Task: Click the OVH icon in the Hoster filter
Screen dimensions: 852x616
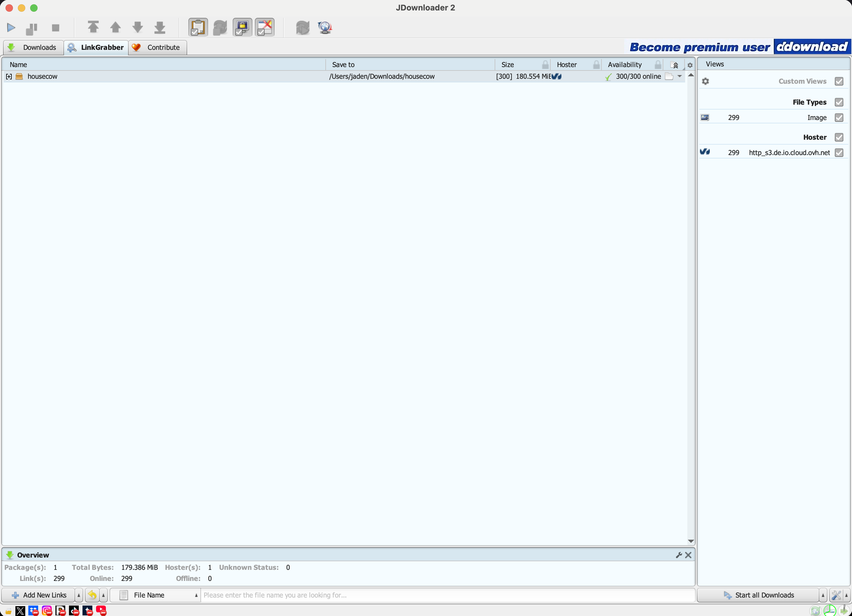Action: click(x=705, y=152)
